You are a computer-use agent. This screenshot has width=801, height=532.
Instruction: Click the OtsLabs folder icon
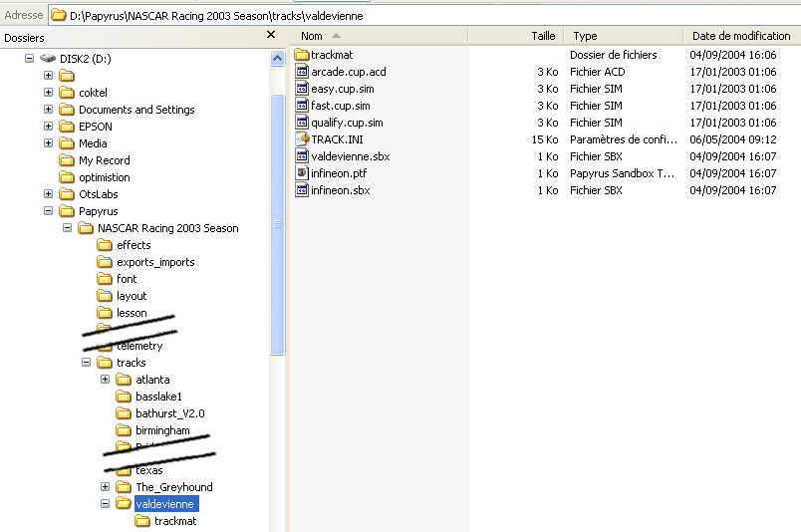67,194
